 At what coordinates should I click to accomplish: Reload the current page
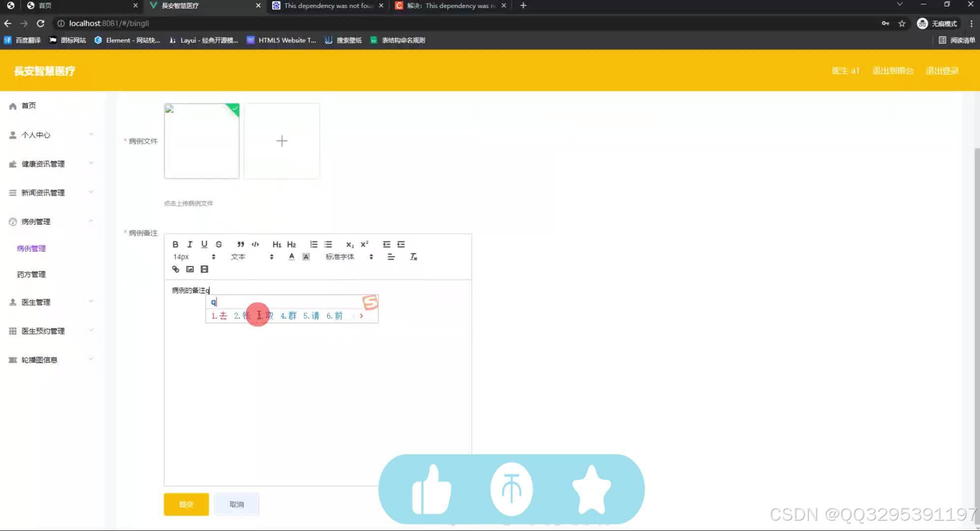41,23
